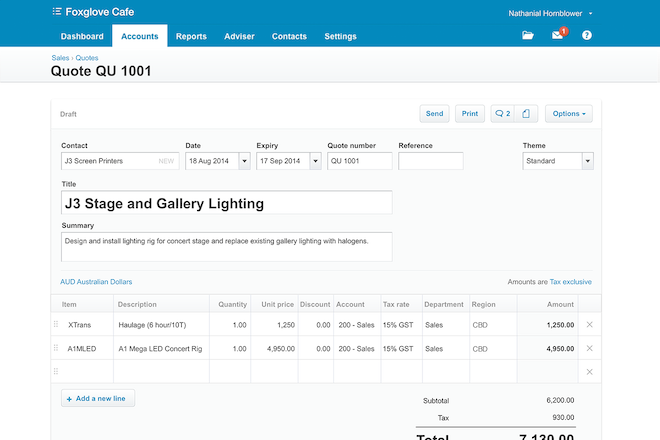Open the files folder icon in header
660x440 pixels.
click(528, 36)
